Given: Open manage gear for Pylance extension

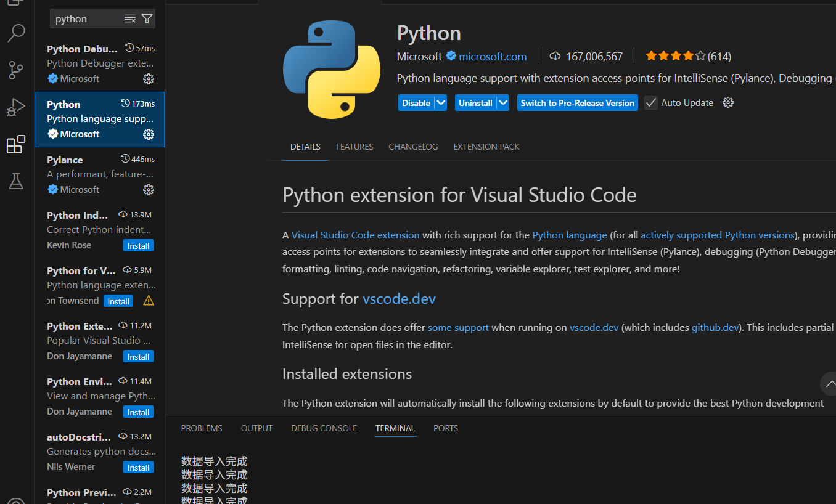Looking at the screenshot, I should click(x=149, y=190).
